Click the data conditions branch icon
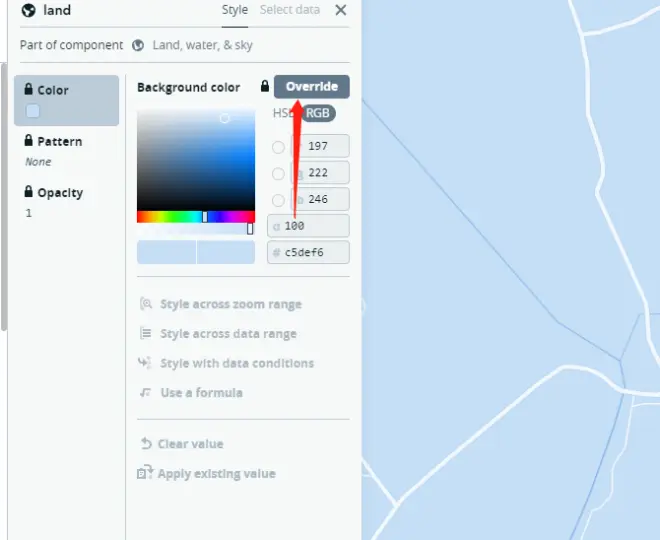This screenshot has height=540, width=660. (145, 363)
